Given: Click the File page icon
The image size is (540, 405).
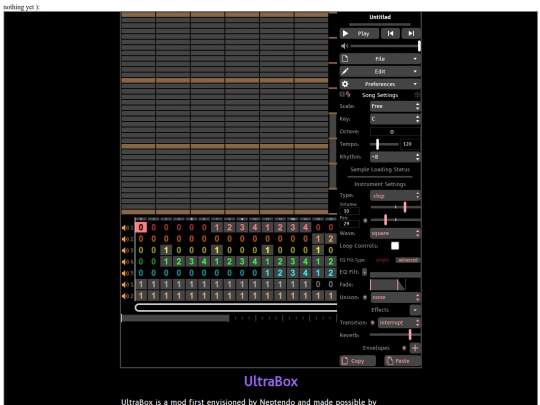Looking at the screenshot, I should 345,59.
